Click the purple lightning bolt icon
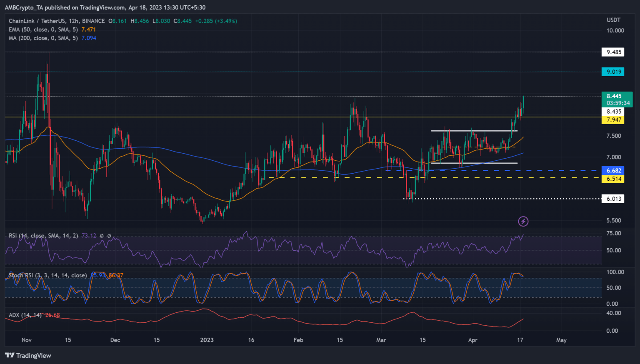The height and width of the screenshot is (364, 640). pyautogui.click(x=523, y=221)
